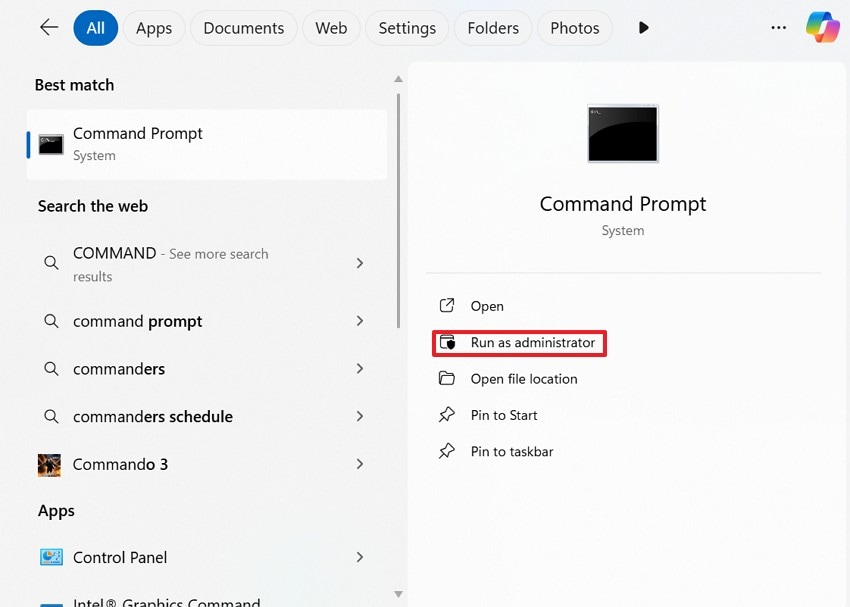Expand the Control Panel result chevron
Image resolution: width=850 pixels, height=607 pixels.
[360, 558]
